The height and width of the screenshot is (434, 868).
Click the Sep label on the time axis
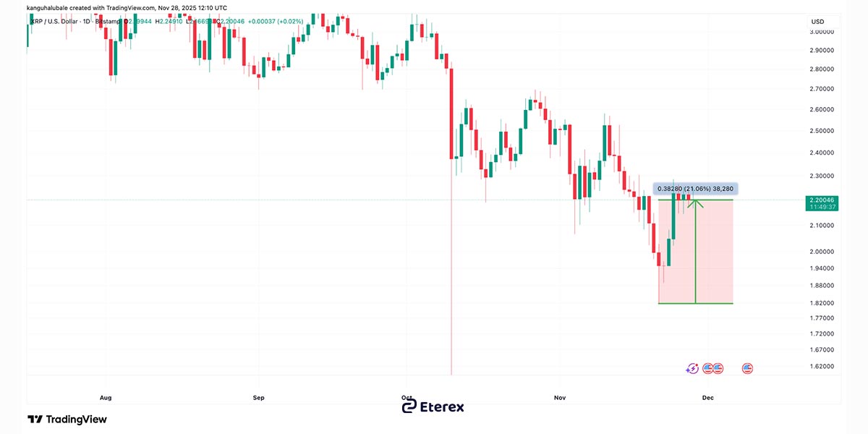(x=259, y=397)
